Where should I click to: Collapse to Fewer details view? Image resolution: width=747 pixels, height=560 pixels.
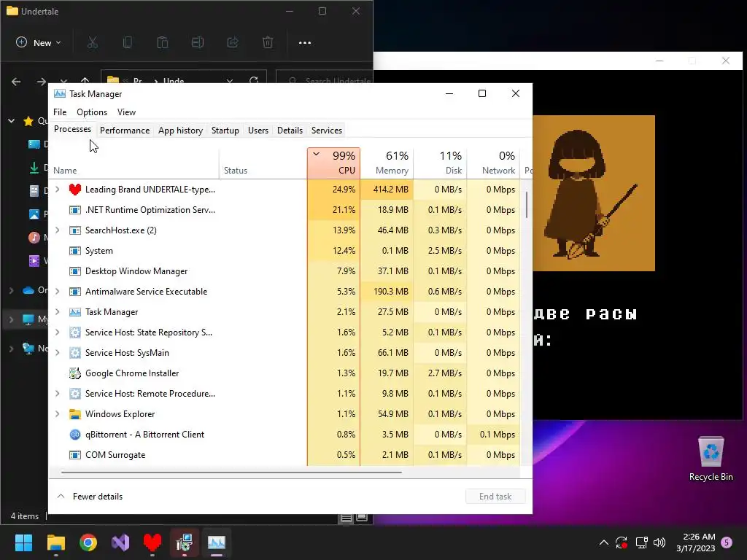tap(90, 496)
